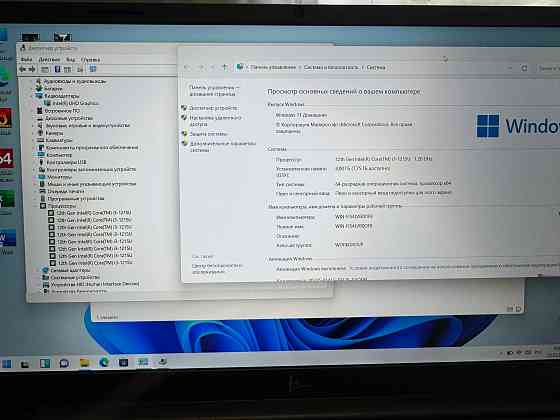Image resolution: width=560 pixels, height=420 pixels.
Task: Click the search field in the Система window
Action: click(548, 68)
